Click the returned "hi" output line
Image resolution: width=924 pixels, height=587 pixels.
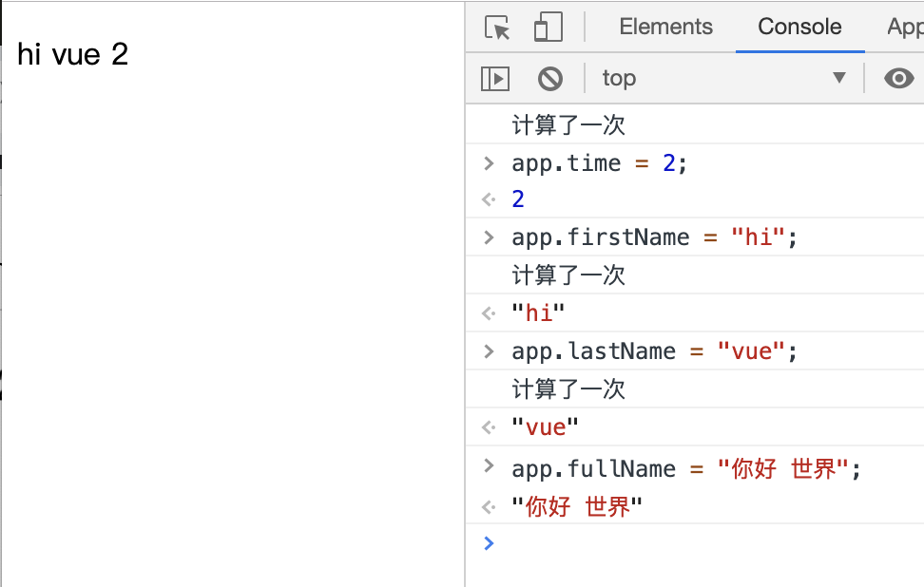(538, 312)
